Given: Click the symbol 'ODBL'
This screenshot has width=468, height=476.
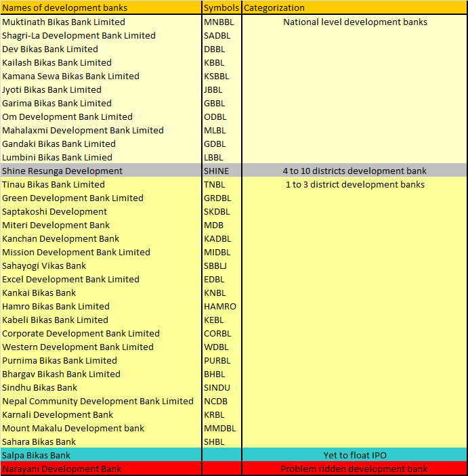Looking at the screenshot, I should [x=221, y=117].
